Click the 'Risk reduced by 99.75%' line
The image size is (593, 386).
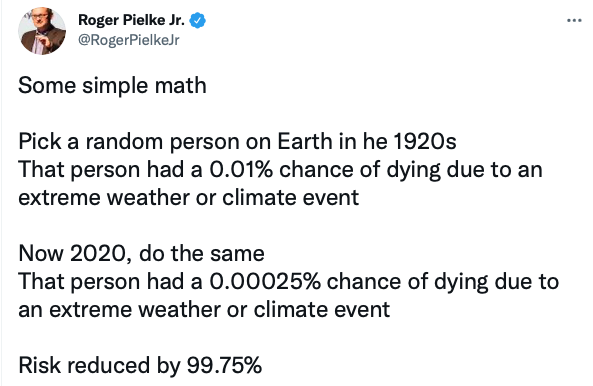[x=140, y=366]
